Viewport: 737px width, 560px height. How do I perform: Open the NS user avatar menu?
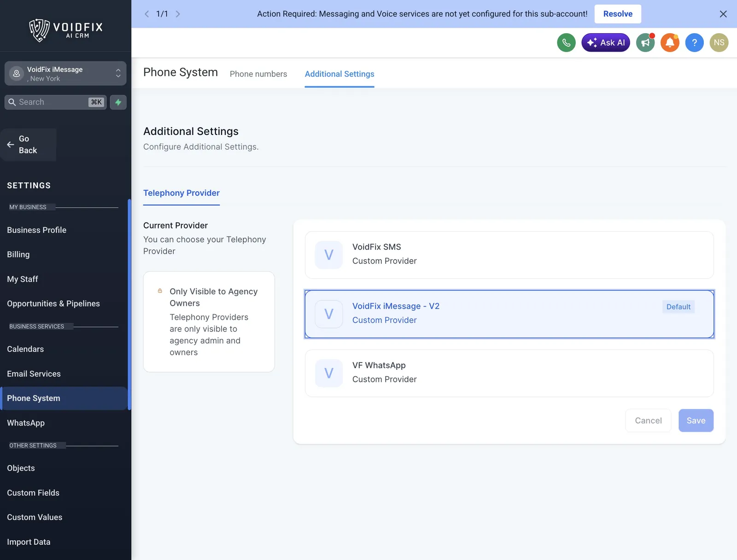pos(719,43)
